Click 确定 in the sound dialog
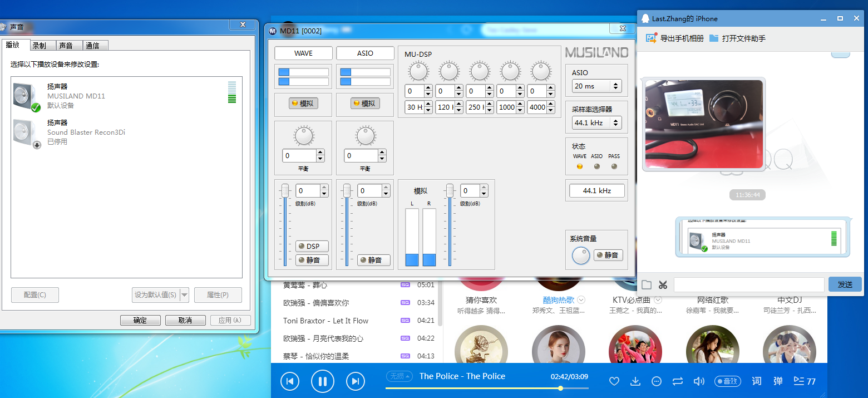Viewport: 868px width, 398px height. point(140,321)
